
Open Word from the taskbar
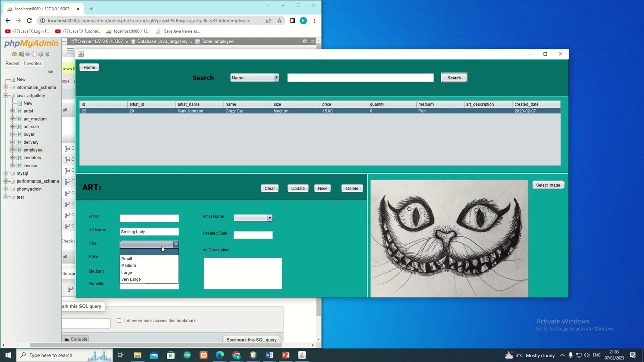[x=269, y=355]
